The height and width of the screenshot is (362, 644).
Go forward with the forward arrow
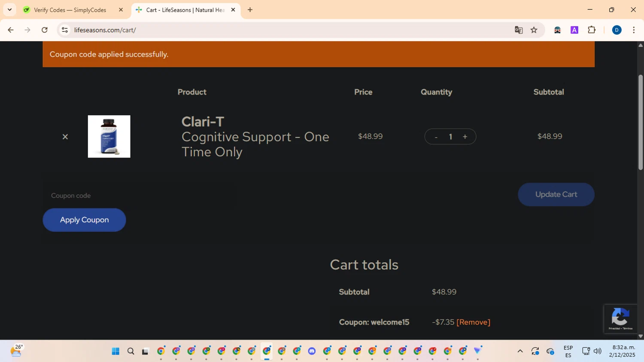coord(27,30)
